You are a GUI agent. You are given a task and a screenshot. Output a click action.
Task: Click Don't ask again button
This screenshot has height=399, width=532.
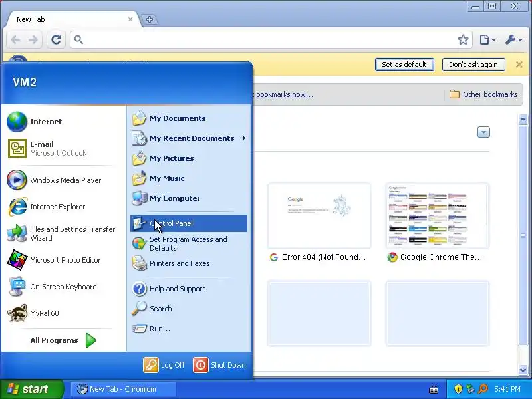click(x=473, y=65)
